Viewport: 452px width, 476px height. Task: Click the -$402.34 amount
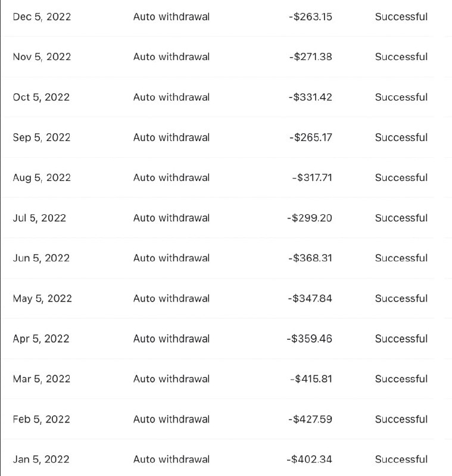point(310,459)
